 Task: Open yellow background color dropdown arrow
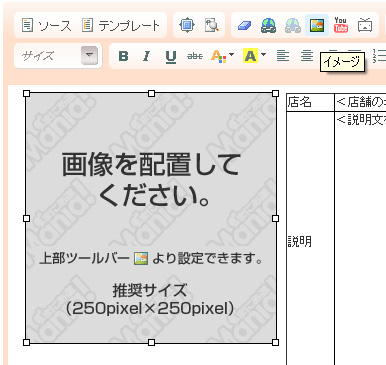263,54
